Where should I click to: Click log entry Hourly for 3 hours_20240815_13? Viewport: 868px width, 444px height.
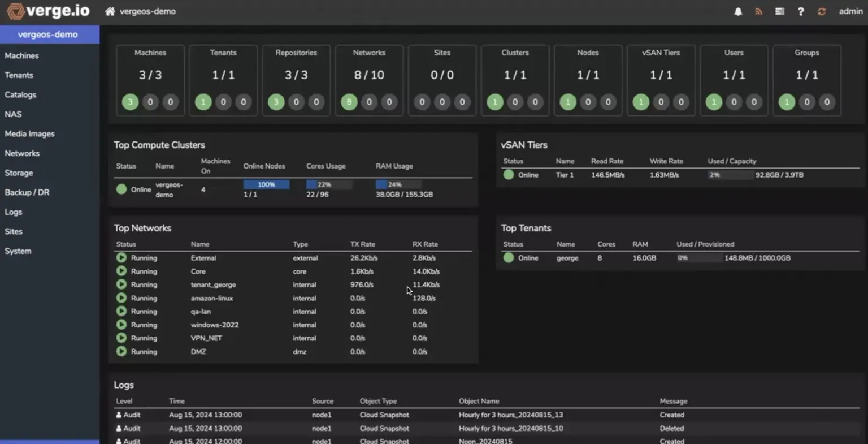click(x=511, y=415)
